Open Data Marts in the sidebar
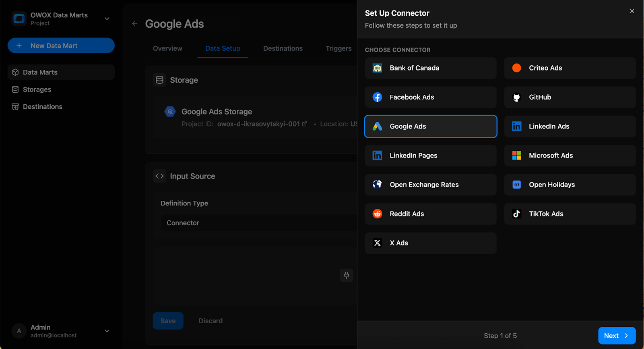Viewport: 644px width, 349px height. pyautogui.click(x=61, y=72)
